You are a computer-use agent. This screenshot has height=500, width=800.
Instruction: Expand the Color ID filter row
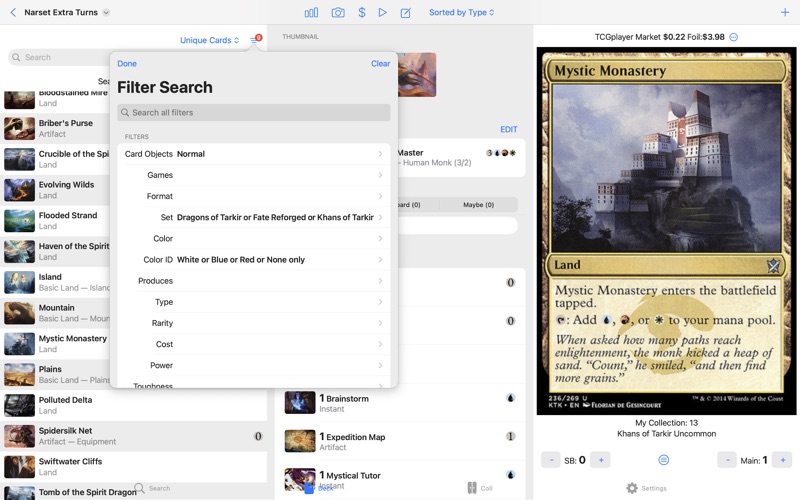pyautogui.click(x=254, y=260)
